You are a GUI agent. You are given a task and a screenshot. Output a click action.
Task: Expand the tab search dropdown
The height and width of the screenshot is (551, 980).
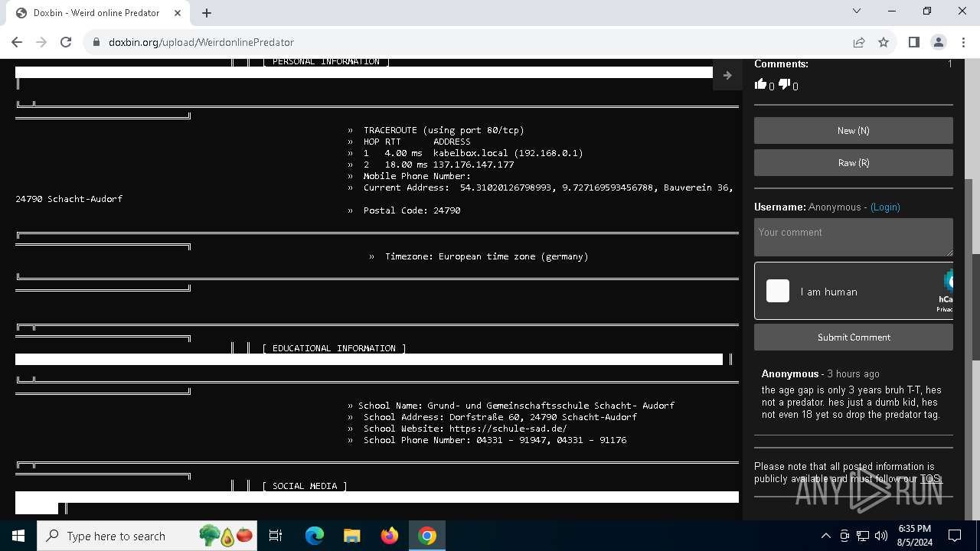[857, 11]
